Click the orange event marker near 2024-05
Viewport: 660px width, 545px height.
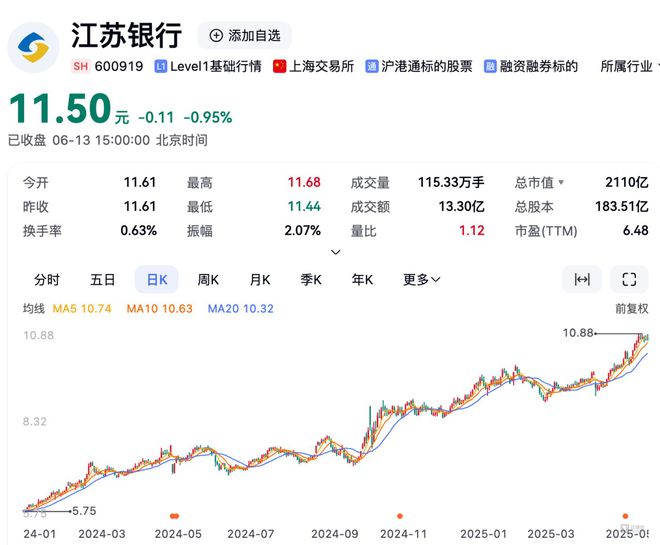point(174,516)
